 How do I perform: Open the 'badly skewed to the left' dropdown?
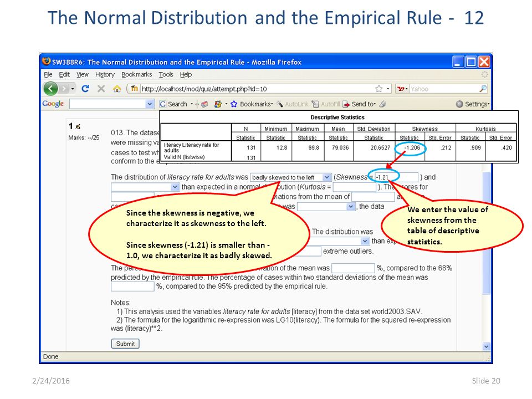tap(290, 177)
